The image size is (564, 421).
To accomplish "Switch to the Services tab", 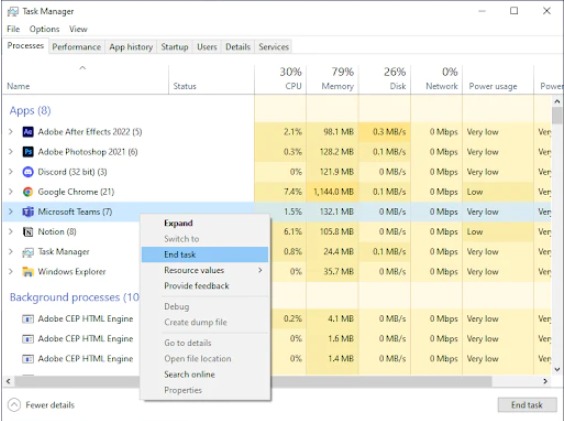I will coord(274,47).
